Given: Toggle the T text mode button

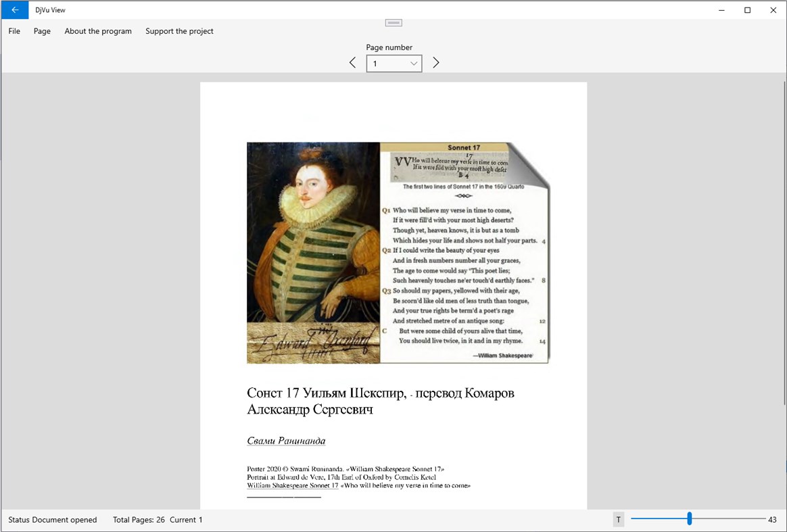Looking at the screenshot, I should click(x=618, y=519).
